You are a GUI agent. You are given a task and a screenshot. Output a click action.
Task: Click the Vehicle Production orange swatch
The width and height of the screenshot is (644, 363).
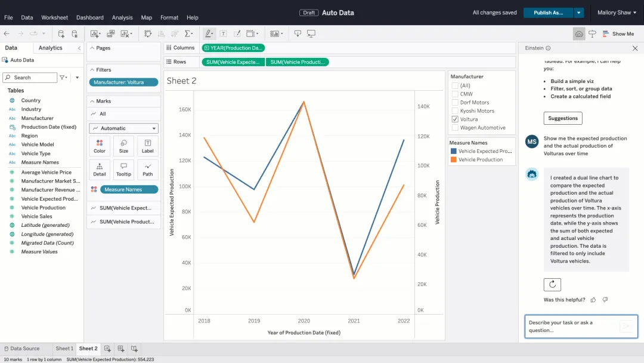click(x=453, y=159)
